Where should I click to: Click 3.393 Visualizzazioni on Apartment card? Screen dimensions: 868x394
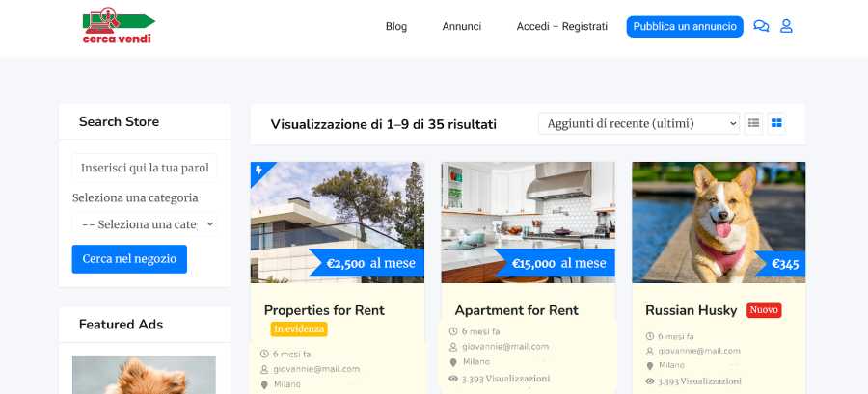[x=506, y=379]
